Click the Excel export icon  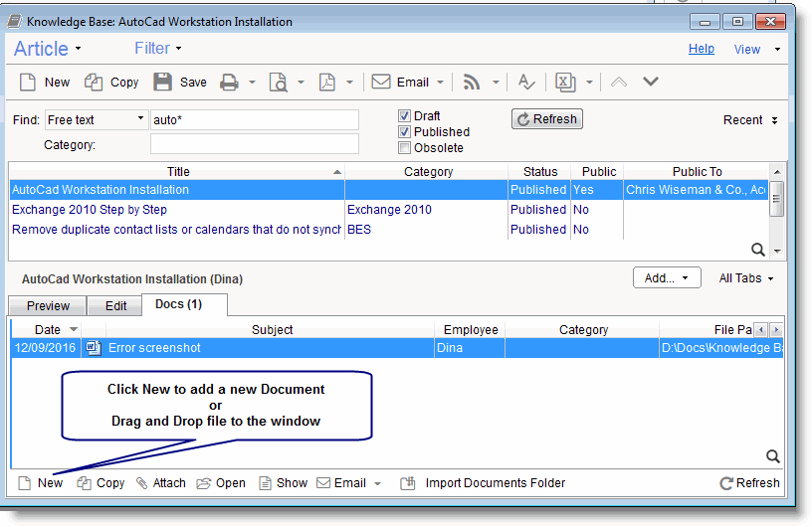point(564,83)
